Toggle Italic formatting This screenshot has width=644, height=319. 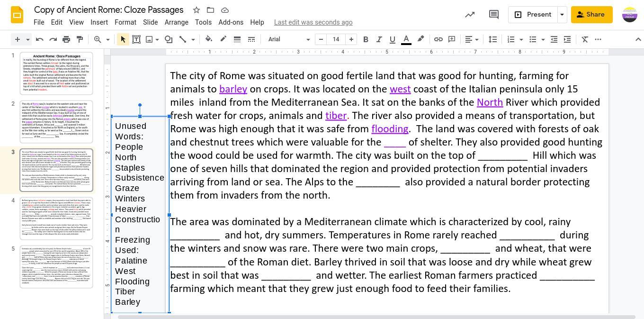(x=379, y=39)
